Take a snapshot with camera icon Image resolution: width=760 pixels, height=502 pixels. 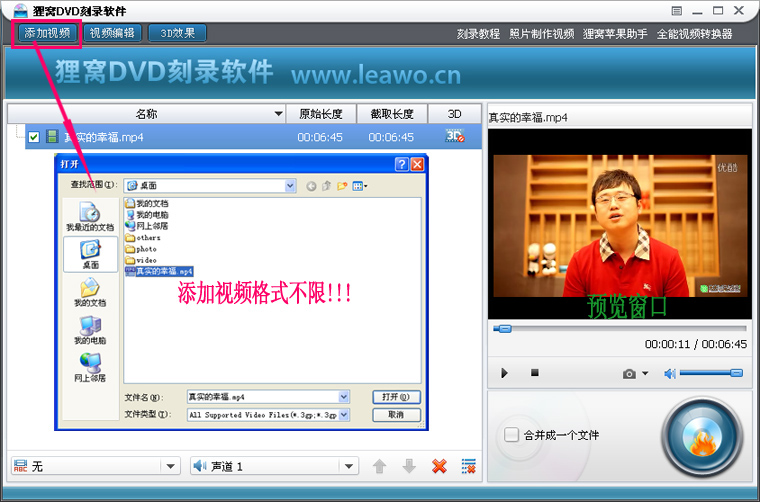629,374
